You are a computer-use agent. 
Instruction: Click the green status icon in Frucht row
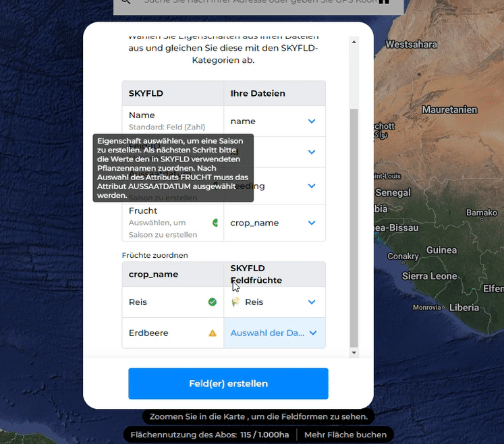[215, 223]
